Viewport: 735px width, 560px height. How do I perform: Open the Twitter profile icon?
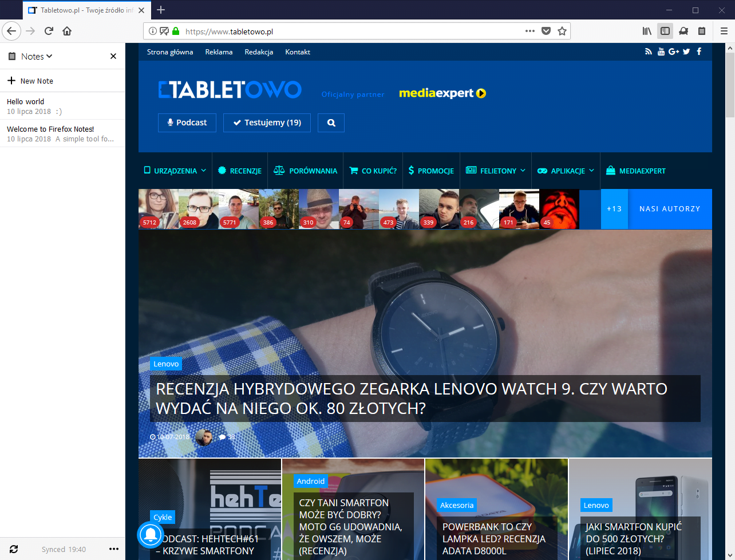tap(686, 52)
